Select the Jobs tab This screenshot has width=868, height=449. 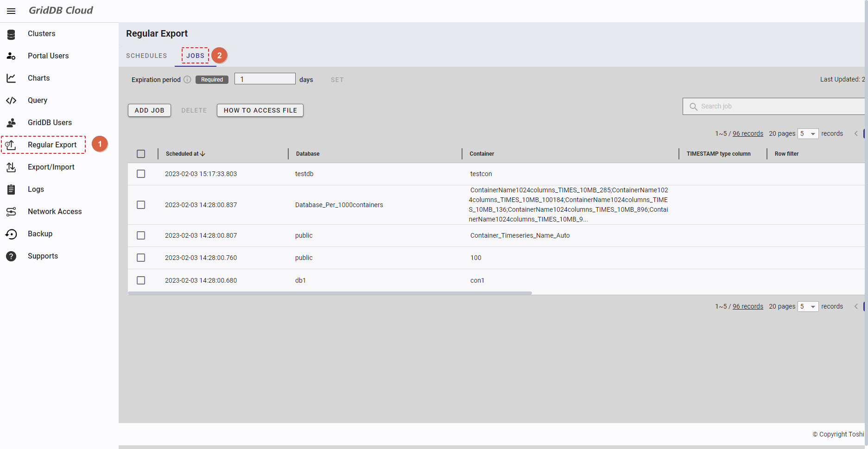(195, 56)
